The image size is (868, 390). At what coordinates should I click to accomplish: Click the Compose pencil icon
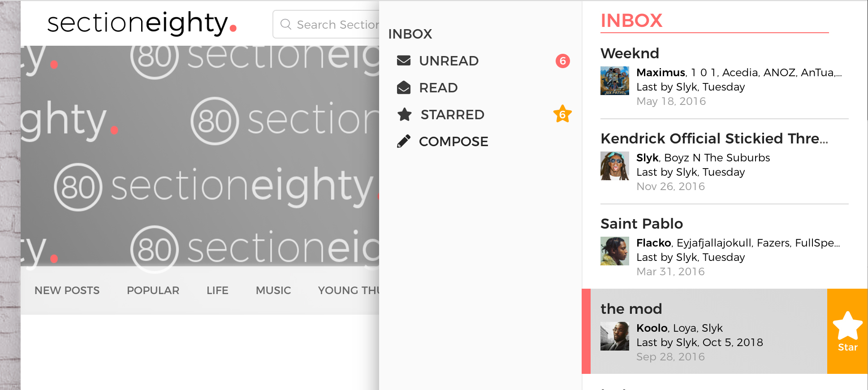[404, 141]
